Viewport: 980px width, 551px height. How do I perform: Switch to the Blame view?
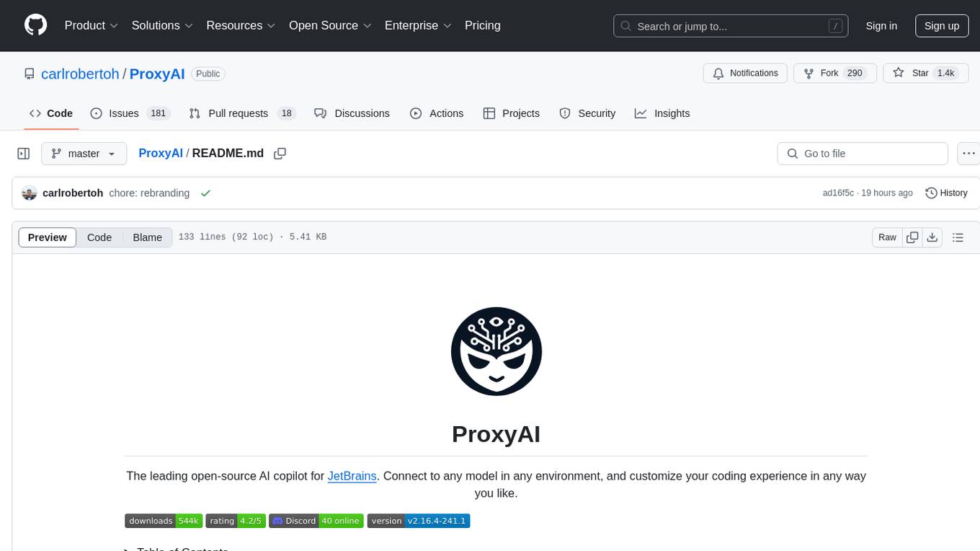click(147, 237)
